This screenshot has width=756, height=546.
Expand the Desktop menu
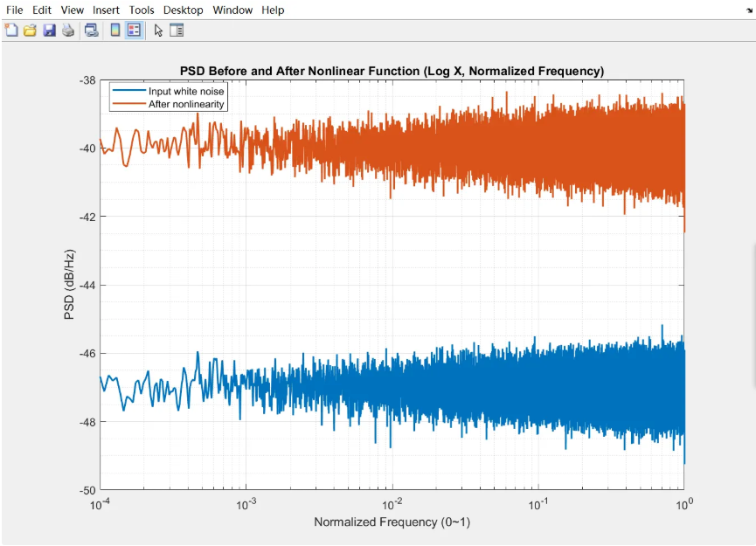coord(183,10)
